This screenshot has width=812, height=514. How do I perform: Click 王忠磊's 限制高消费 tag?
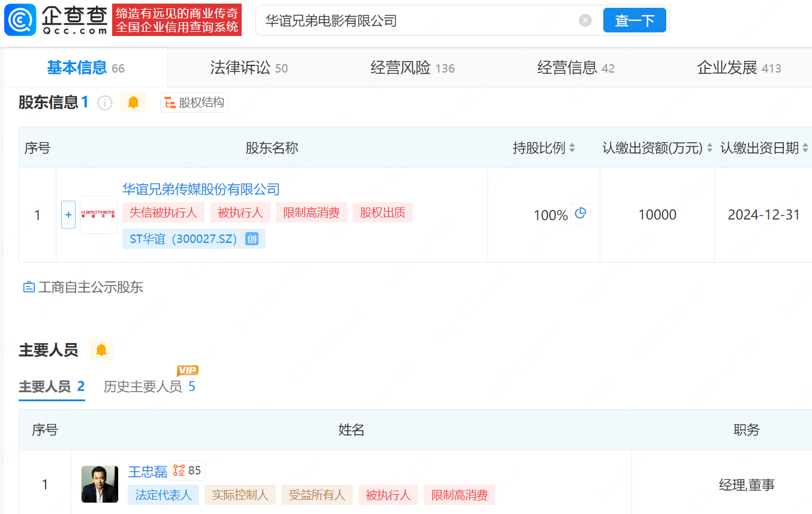pyautogui.click(x=459, y=495)
